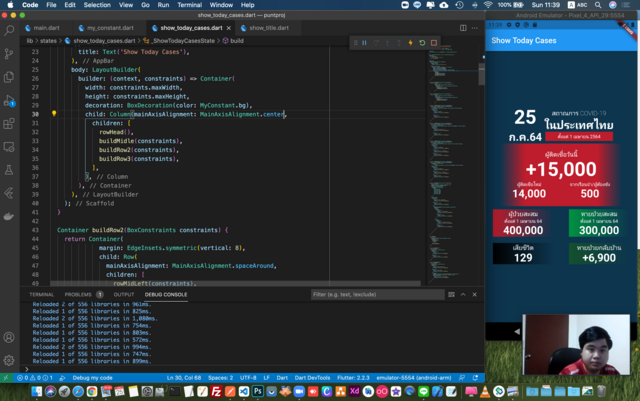Split the editor to the right
The width and height of the screenshot is (640, 401).
[x=463, y=28]
